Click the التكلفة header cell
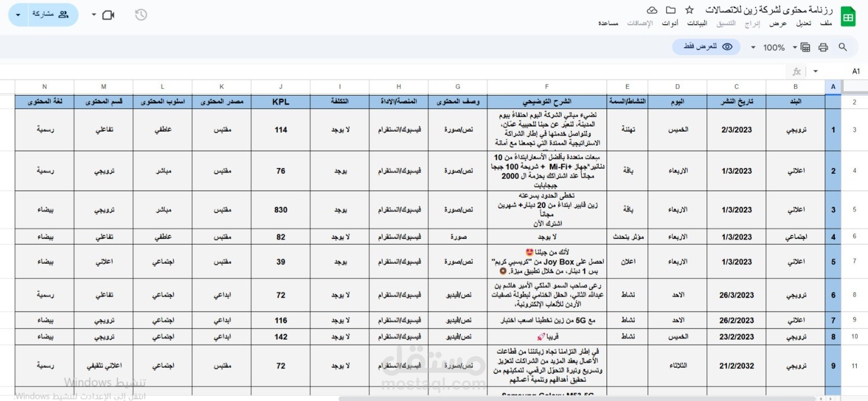The height and width of the screenshot is (401, 868). (340, 102)
